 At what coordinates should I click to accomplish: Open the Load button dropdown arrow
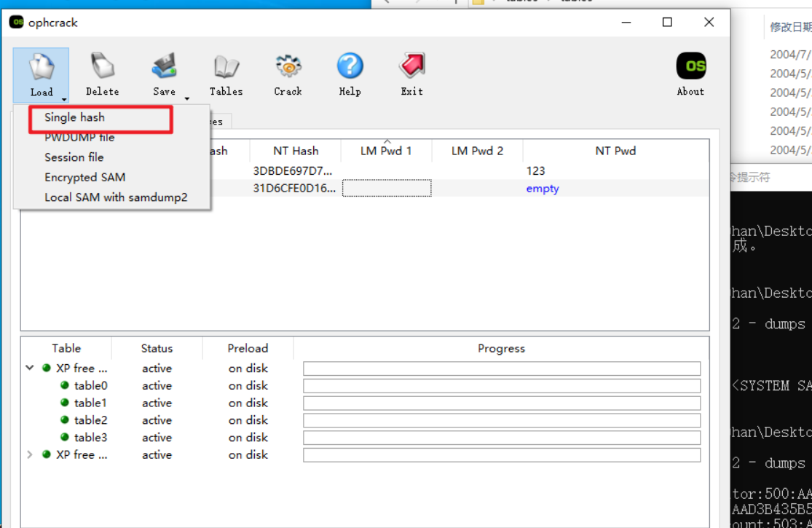63,99
